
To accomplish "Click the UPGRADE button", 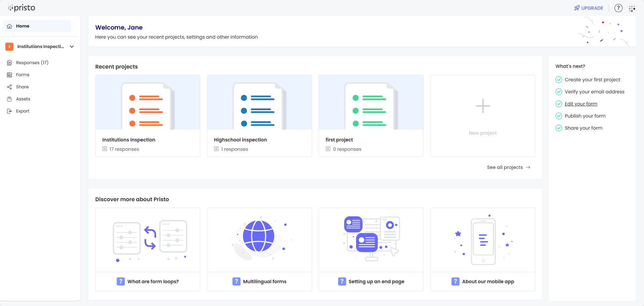I will (589, 8).
